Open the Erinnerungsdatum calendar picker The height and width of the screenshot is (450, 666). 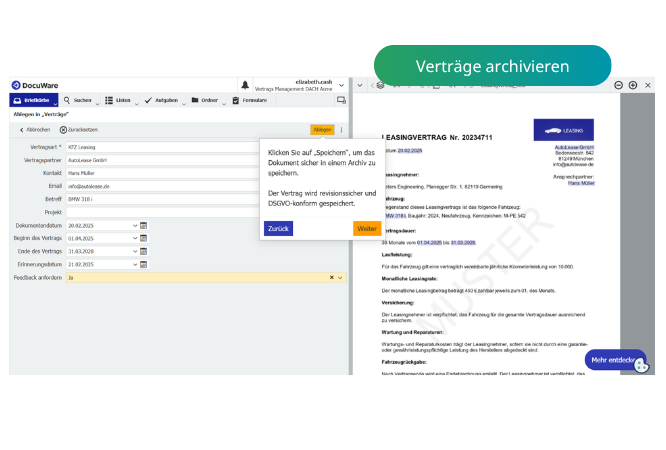pos(144,264)
